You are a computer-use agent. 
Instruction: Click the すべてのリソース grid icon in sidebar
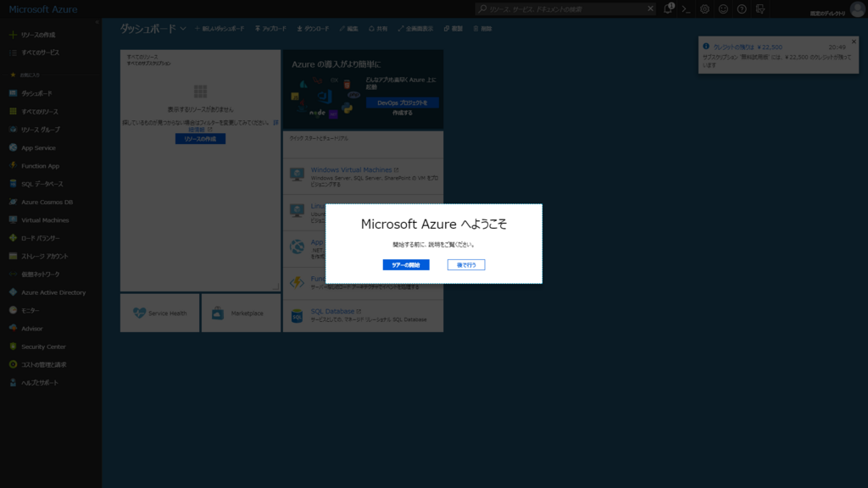coord(13,111)
